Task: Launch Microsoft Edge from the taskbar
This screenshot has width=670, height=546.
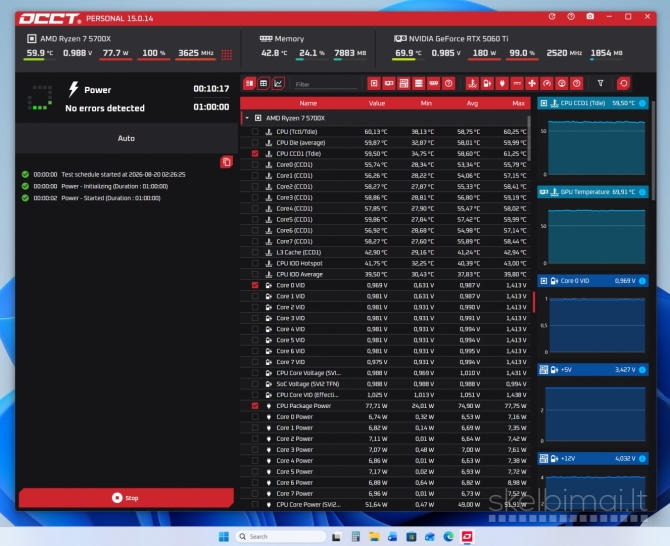Action: click(448, 537)
